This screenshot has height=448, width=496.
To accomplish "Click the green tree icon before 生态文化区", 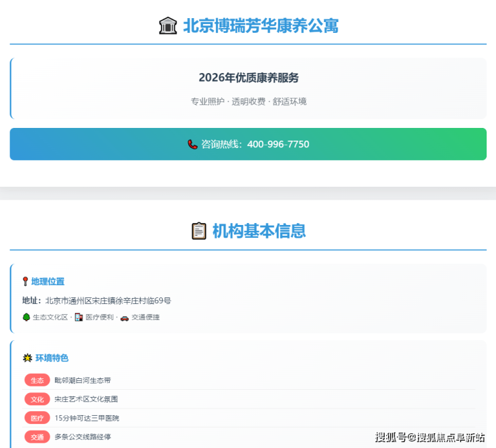I will point(26,317).
